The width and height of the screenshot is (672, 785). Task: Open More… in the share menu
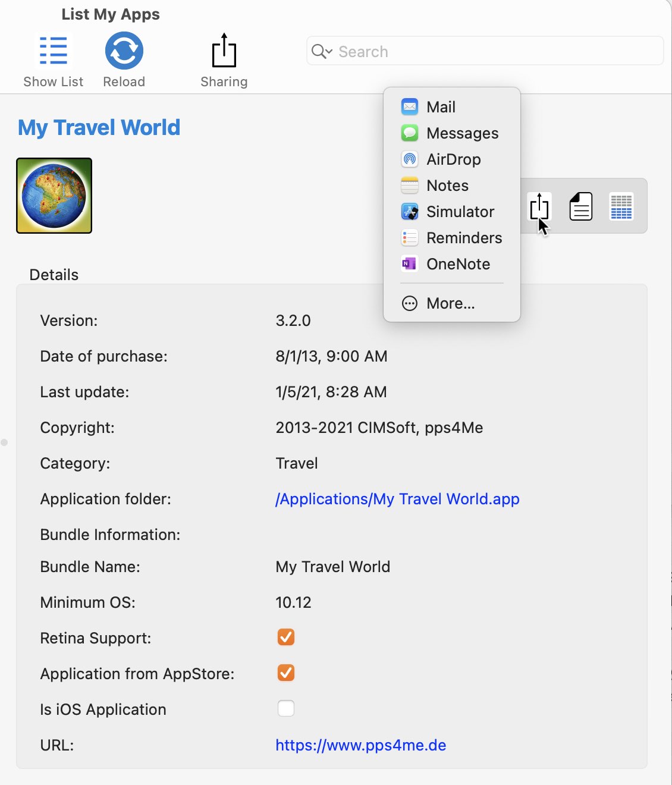click(452, 303)
